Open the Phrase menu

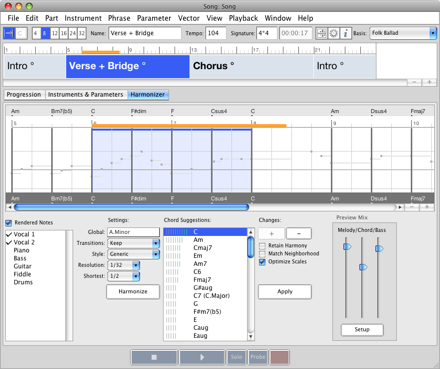point(119,18)
